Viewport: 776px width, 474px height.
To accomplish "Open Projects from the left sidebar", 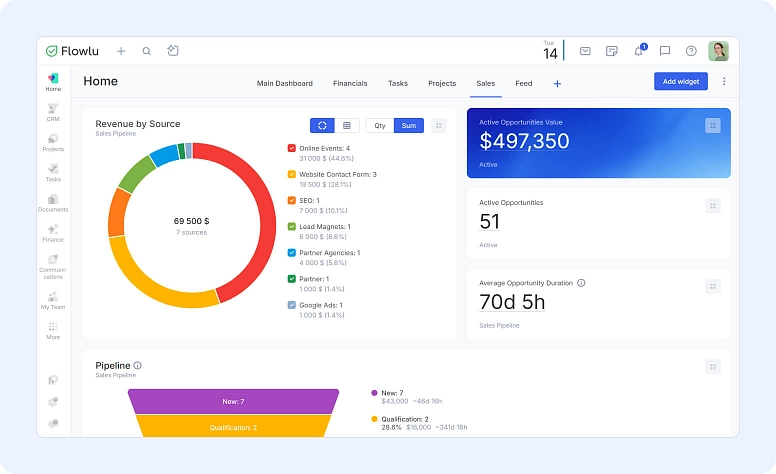I will click(53, 142).
